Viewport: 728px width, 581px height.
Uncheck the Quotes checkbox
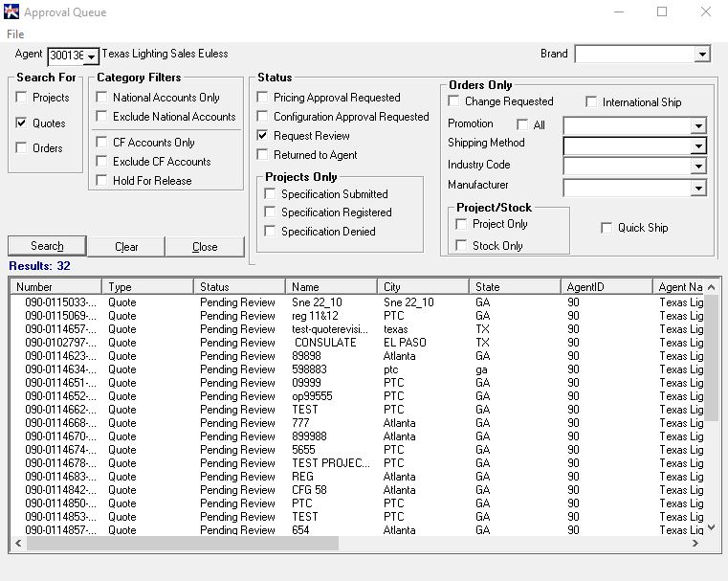(21, 123)
